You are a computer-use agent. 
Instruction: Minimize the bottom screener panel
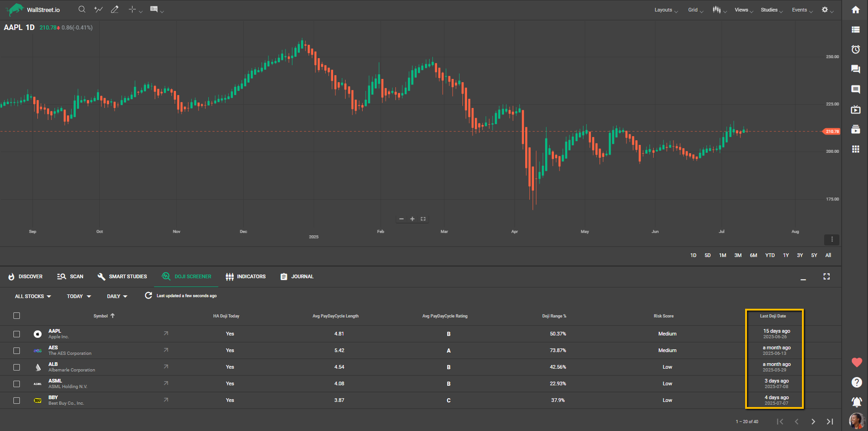click(803, 278)
